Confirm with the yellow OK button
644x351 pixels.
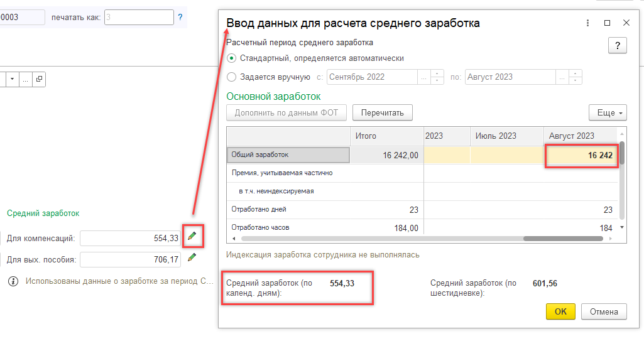[x=560, y=311]
